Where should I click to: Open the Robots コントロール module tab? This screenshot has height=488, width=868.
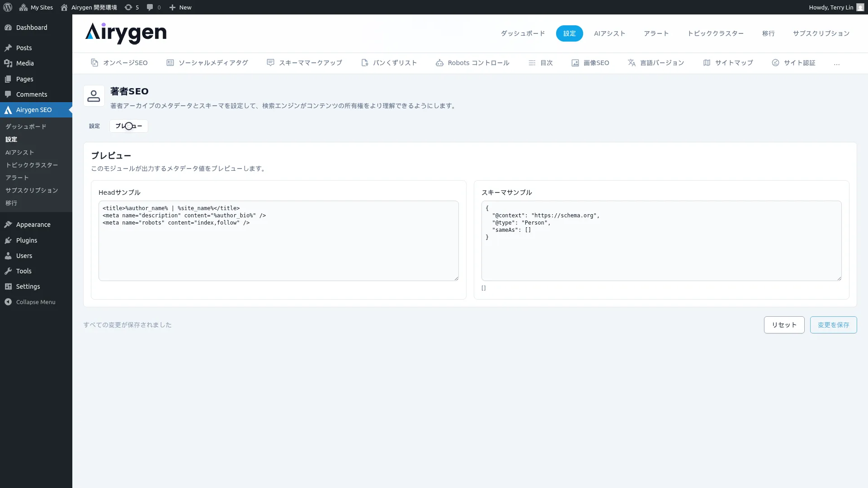tap(472, 63)
